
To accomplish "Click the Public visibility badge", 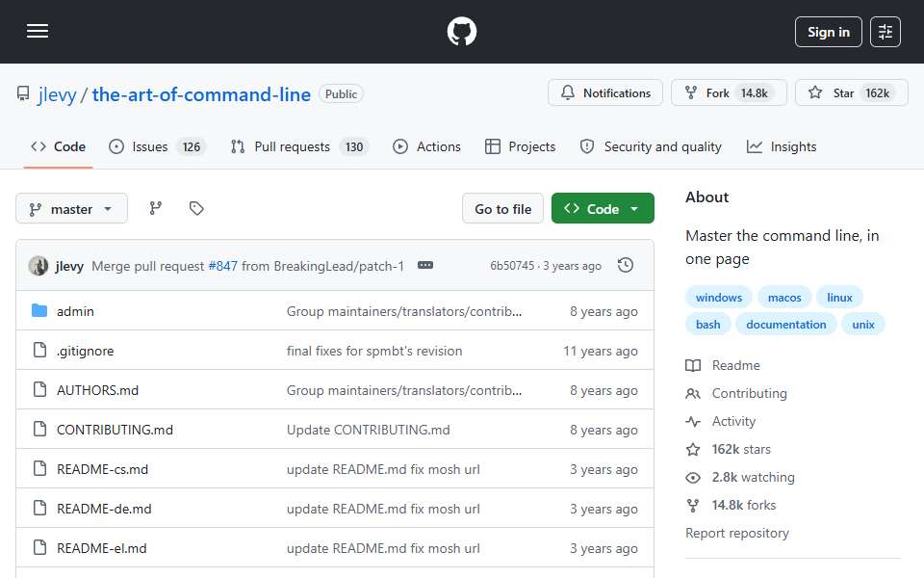I will (x=341, y=93).
